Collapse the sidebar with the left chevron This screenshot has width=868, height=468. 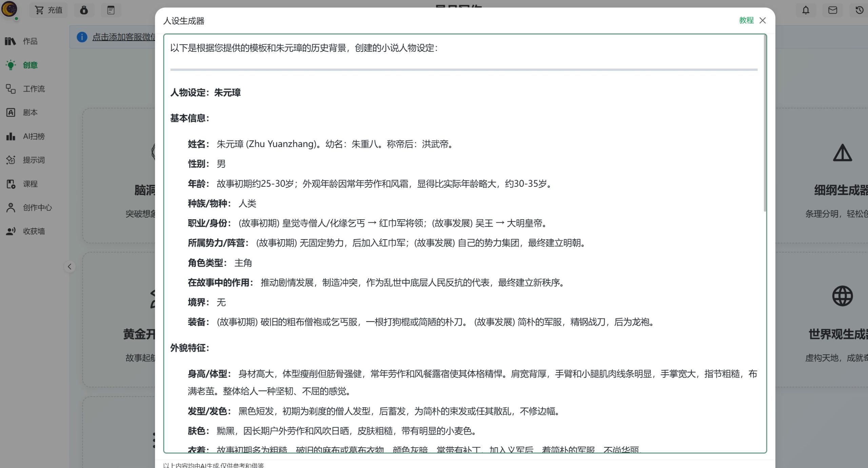pos(70,267)
